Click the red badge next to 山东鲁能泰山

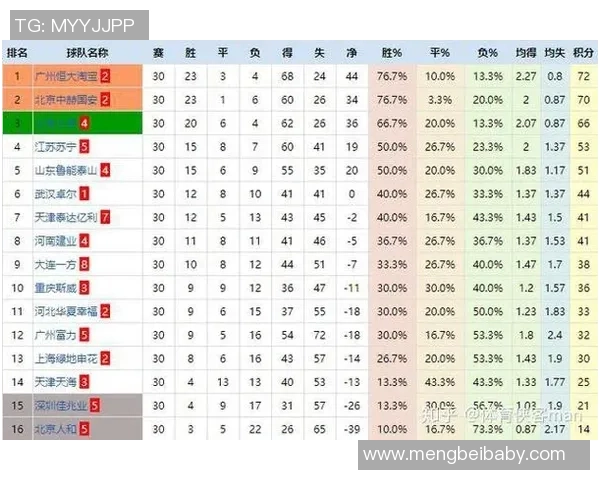coord(105,170)
